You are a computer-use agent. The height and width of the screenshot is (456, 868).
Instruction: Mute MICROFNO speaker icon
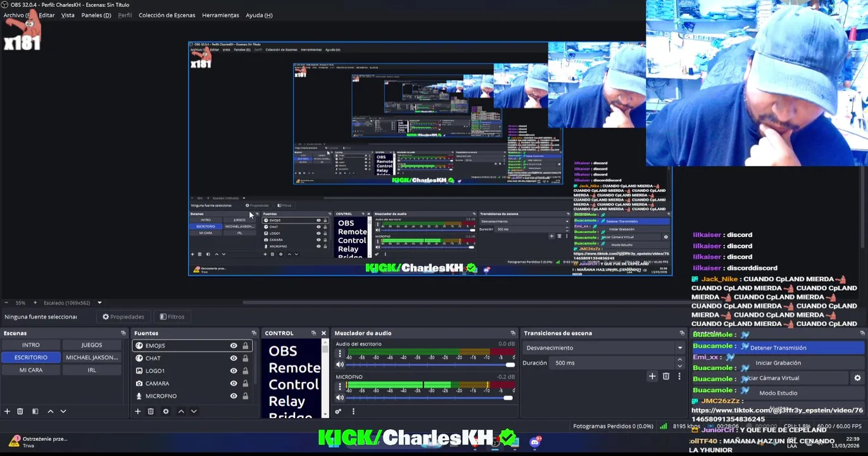pos(340,398)
